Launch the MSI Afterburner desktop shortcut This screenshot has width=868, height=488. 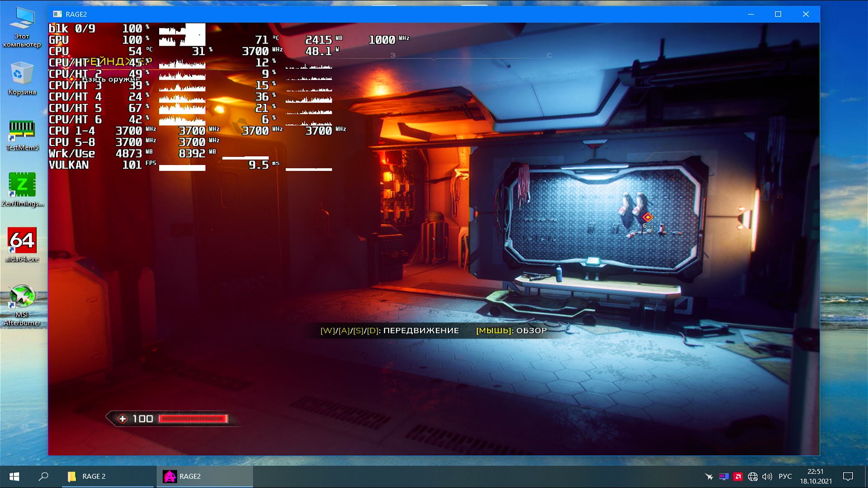pyautogui.click(x=22, y=297)
